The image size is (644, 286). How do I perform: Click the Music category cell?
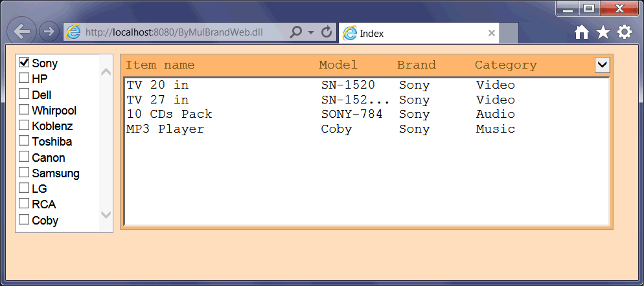click(496, 129)
